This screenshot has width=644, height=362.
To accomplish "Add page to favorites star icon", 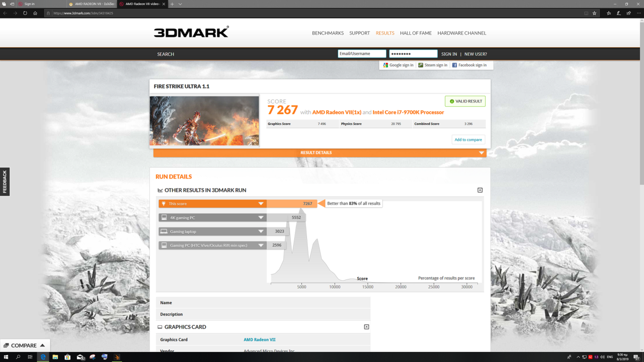I will [x=594, y=13].
